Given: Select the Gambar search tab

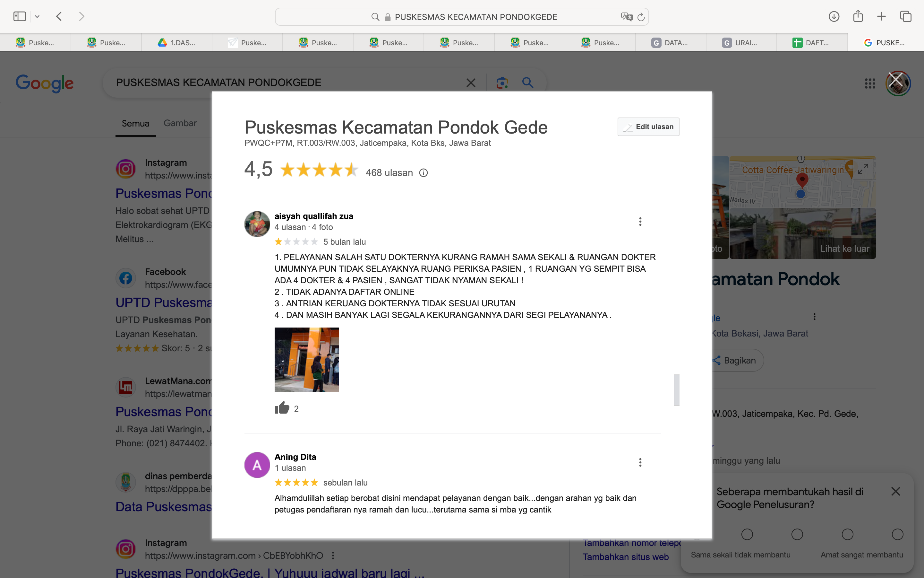Looking at the screenshot, I should tap(180, 123).
